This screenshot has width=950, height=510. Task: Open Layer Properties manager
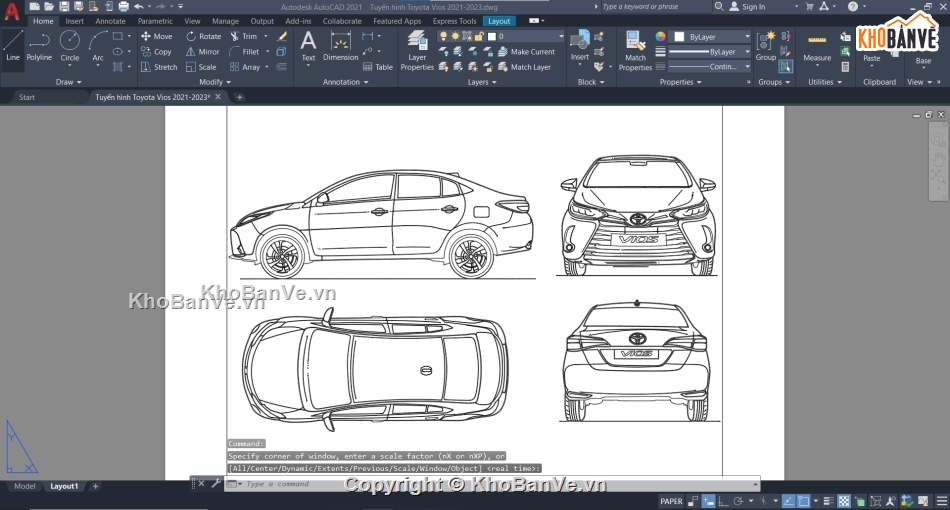pyautogui.click(x=417, y=51)
